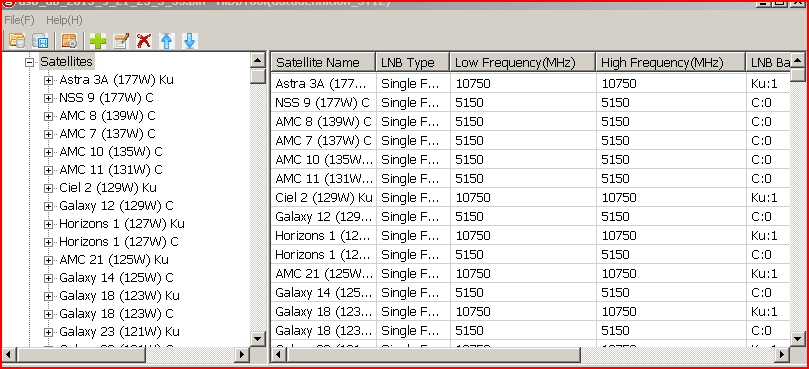Click C:0 band cell in AMC 10 row

pos(768,159)
